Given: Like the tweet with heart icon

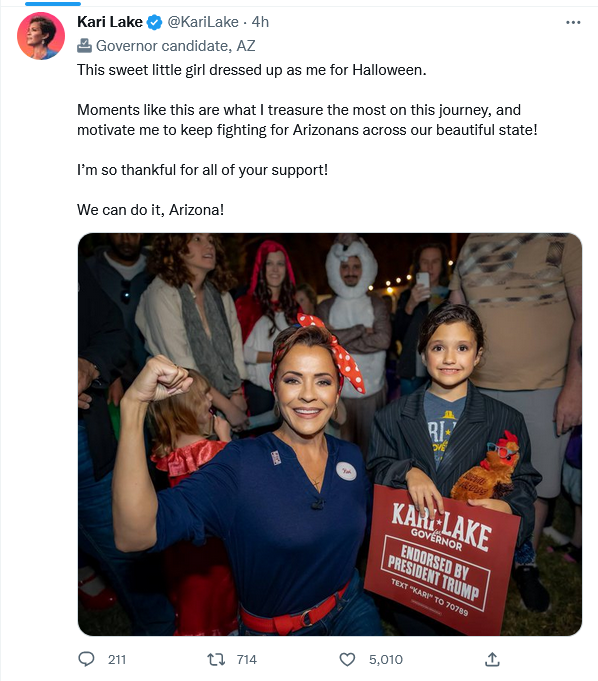Looking at the screenshot, I should pos(347,659).
